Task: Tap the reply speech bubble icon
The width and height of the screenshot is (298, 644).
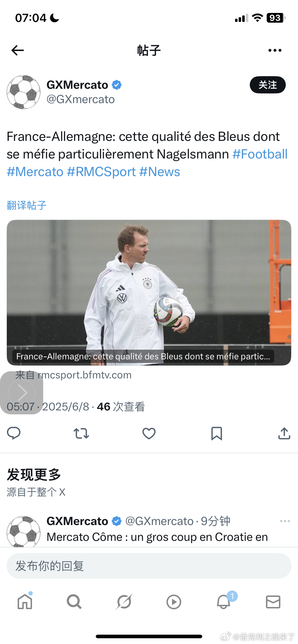Action: [14, 433]
